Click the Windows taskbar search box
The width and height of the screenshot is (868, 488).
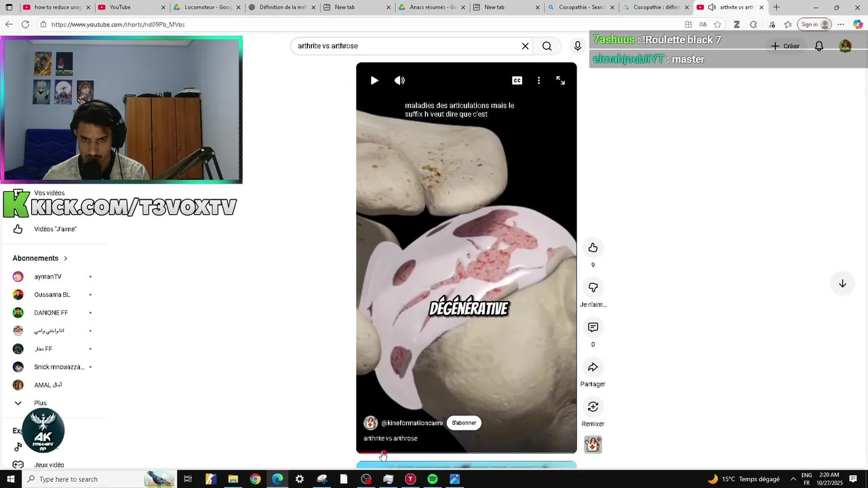[100, 479]
